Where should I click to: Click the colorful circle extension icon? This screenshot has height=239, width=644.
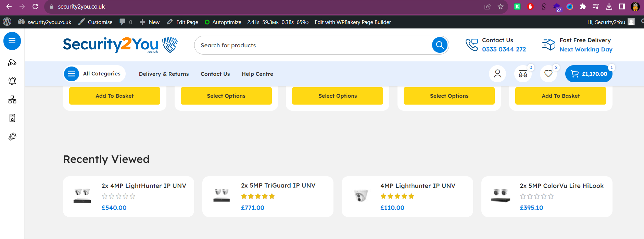(570, 7)
